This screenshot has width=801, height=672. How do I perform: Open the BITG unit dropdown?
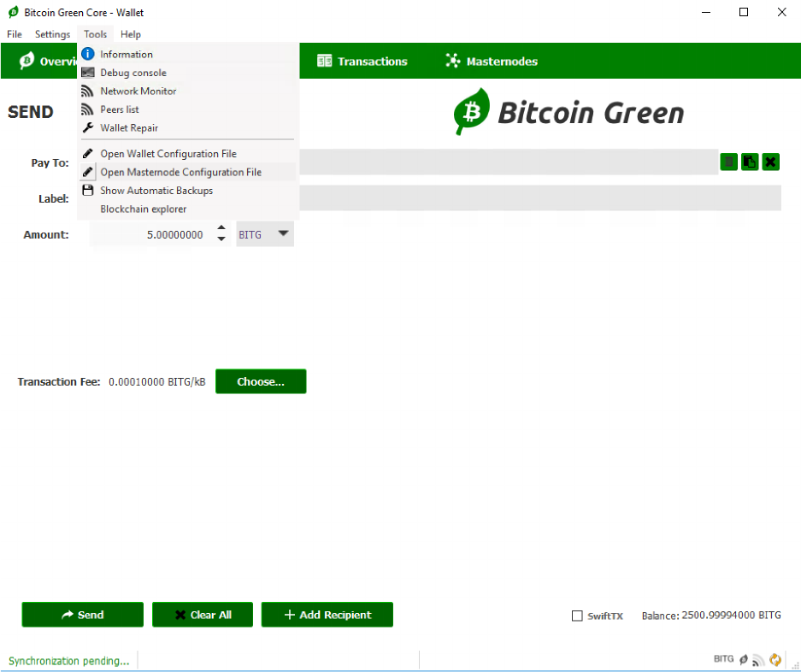tap(265, 234)
